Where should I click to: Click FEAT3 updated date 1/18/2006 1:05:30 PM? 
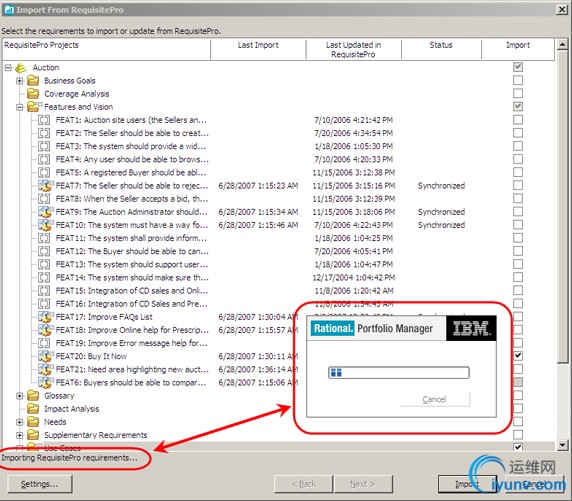click(x=354, y=146)
